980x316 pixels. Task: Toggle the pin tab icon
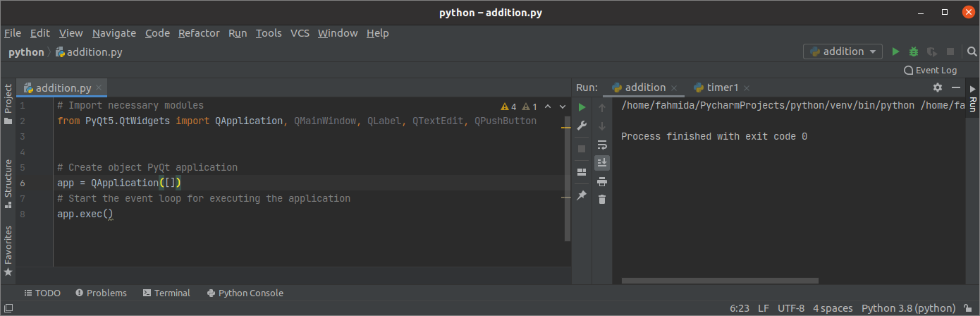(x=582, y=195)
